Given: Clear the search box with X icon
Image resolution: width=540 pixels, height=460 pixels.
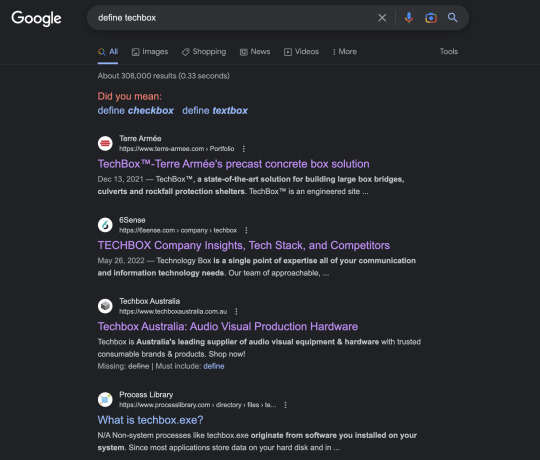Looking at the screenshot, I should pos(382,18).
